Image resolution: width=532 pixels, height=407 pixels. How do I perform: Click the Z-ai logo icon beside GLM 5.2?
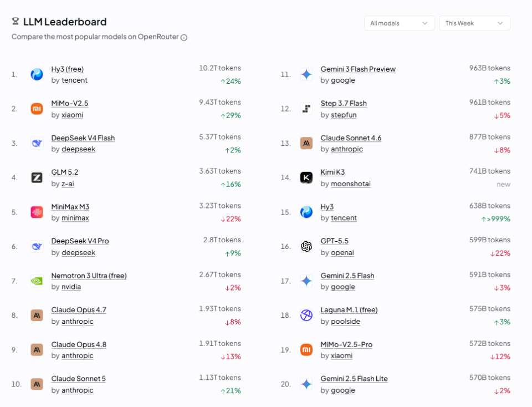[x=37, y=177]
